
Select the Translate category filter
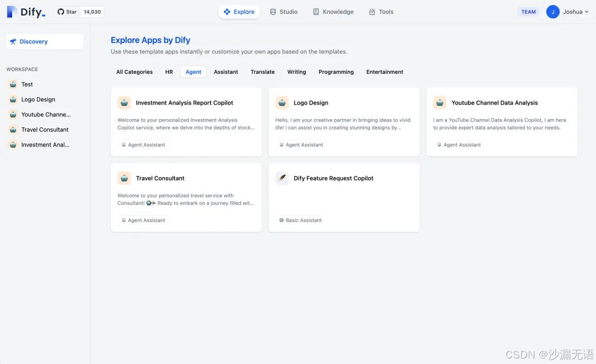pos(263,72)
